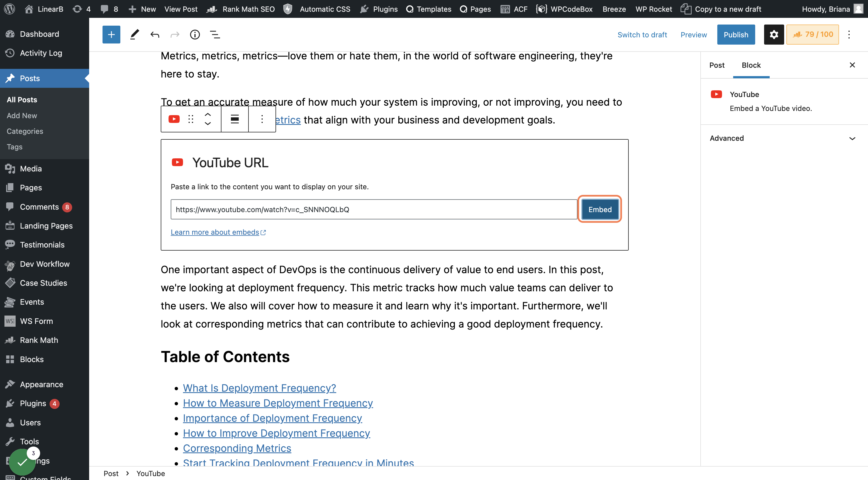Open Learn more about embeds link
This screenshot has width=868, height=480.
(218, 232)
